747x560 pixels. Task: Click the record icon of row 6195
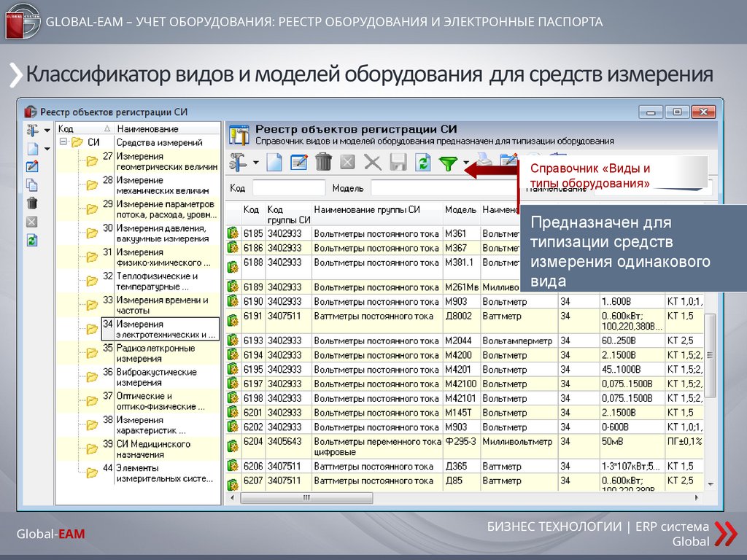(233, 369)
